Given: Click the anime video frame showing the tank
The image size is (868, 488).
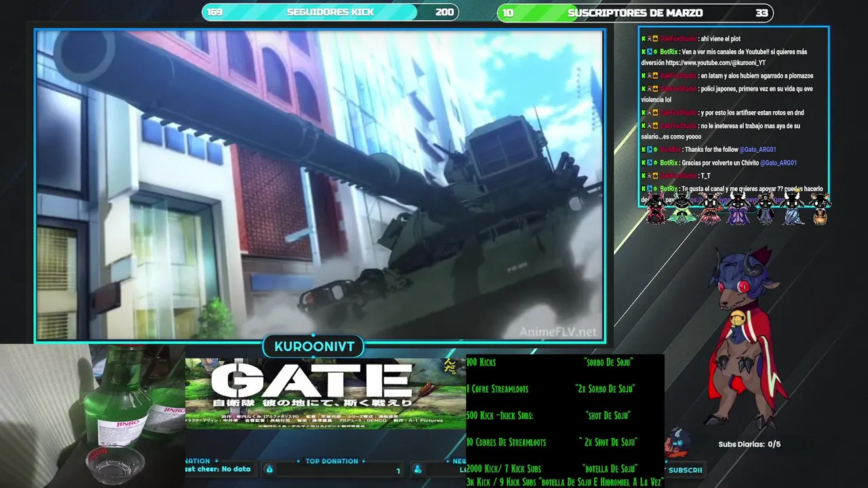Looking at the screenshot, I should (x=320, y=185).
